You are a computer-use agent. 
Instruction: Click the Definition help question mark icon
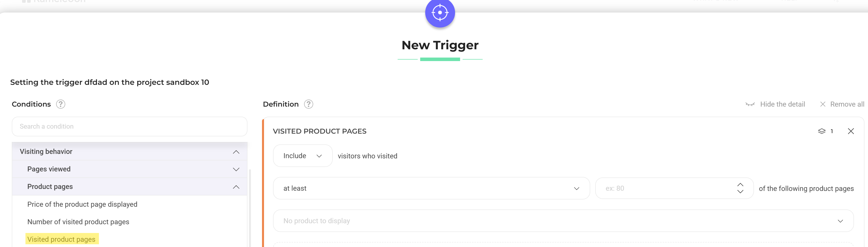tap(308, 104)
